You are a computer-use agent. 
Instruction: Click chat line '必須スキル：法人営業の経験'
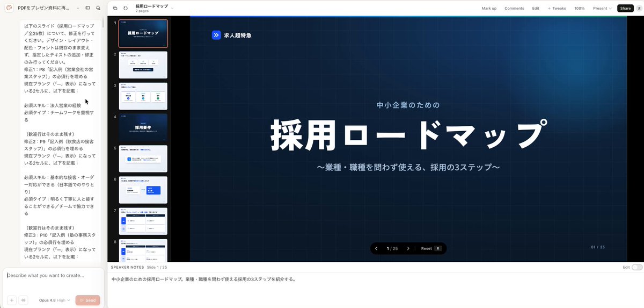click(x=53, y=105)
